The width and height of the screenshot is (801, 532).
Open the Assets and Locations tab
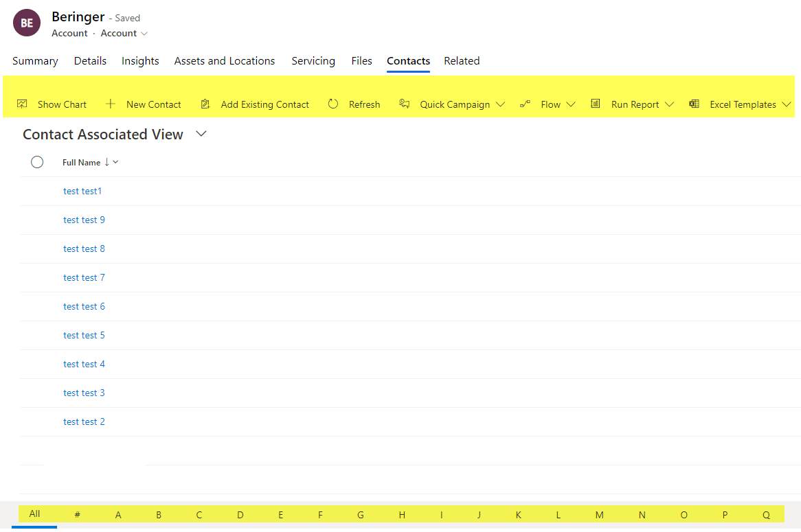tap(224, 61)
